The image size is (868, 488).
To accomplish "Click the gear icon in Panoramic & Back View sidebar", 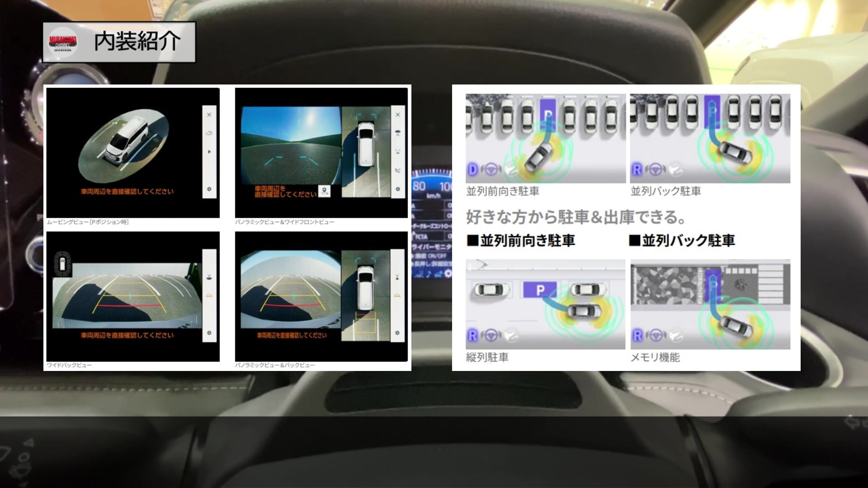I will [397, 333].
